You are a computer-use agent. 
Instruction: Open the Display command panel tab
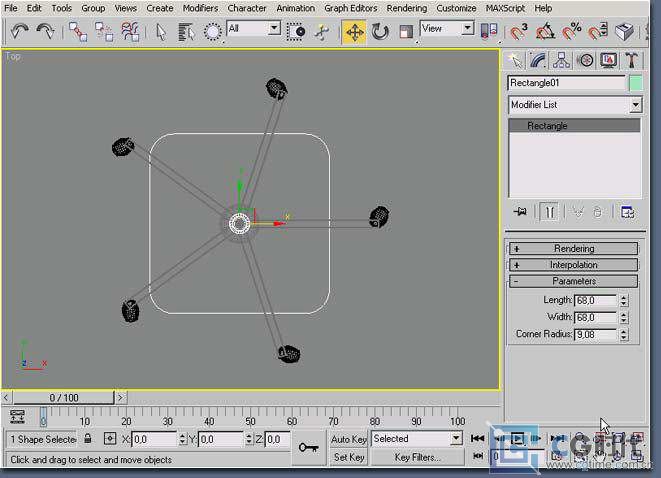coord(608,61)
